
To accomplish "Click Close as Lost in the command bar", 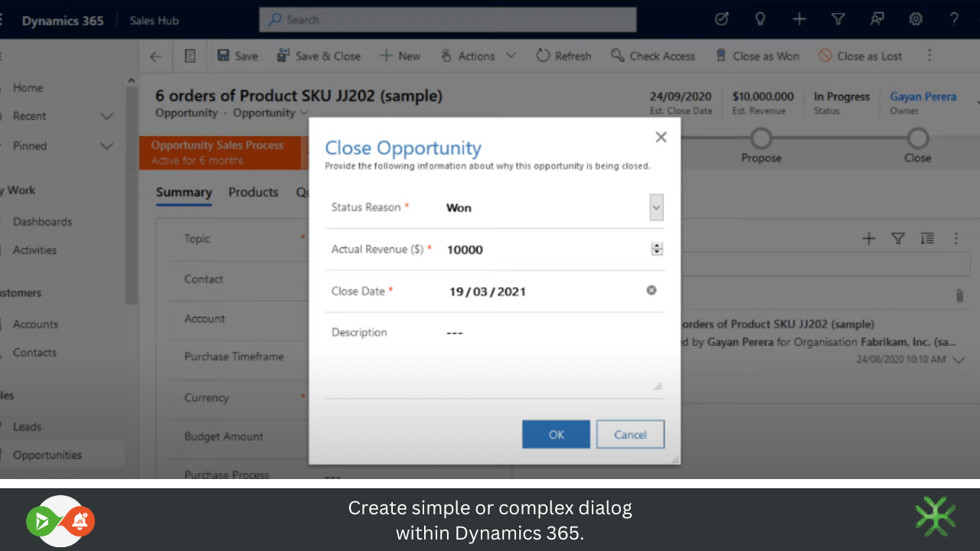I will [x=861, y=56].
